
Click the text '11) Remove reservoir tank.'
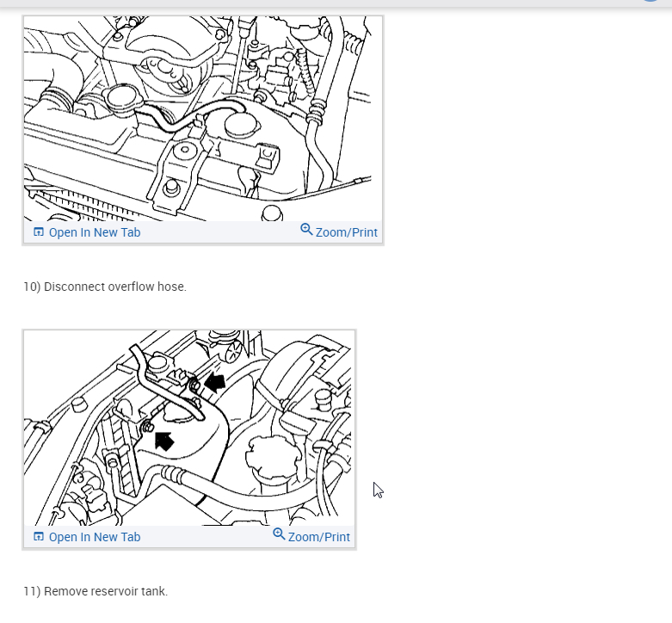click(96, 591)
